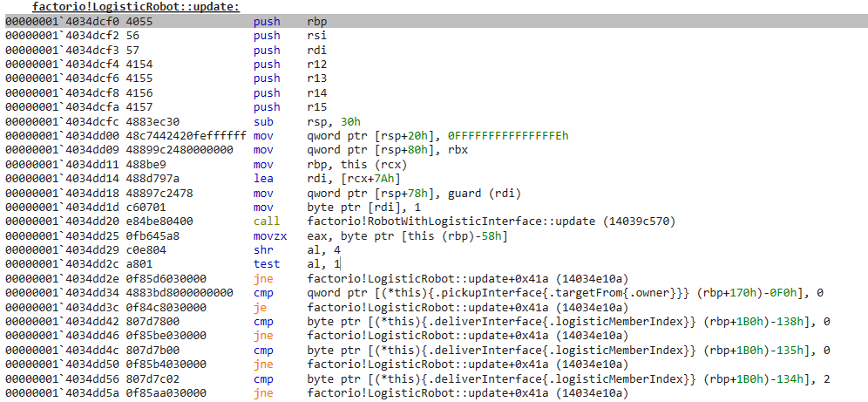Image resolution: width=868 pixels, height=402 pixels.
Task: Click operand al, 4
Action: tap(323, 249)
